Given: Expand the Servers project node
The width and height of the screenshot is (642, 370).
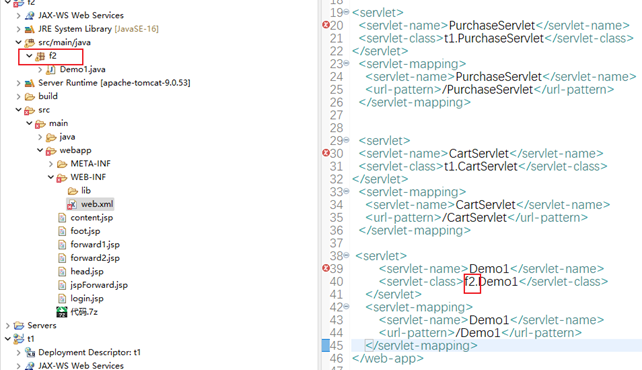Looking at the screenshot, I should [x=8, y=326].
